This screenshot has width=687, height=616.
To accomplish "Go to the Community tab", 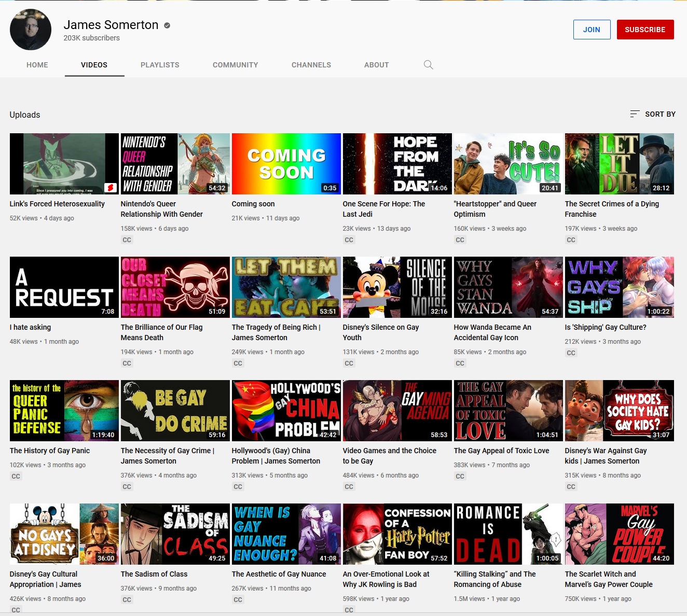I will (236, 65).
